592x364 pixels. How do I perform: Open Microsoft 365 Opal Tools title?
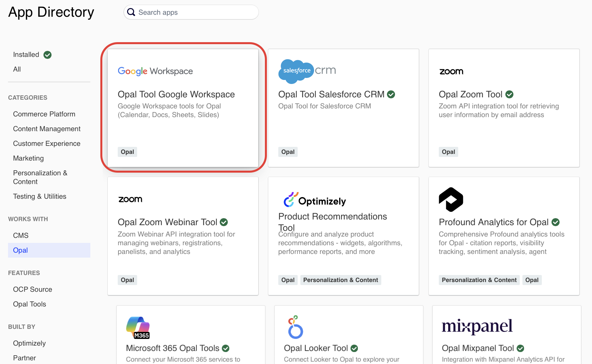pos(173,348)
